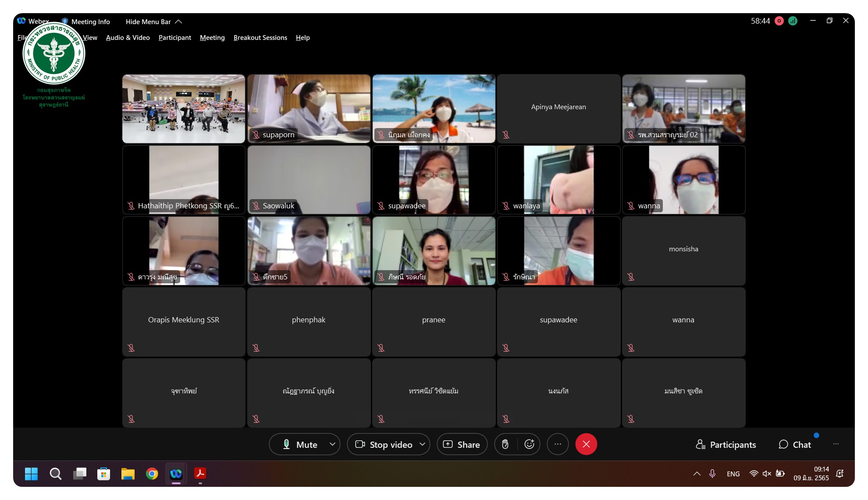The height and width of the screenshot is (500, 868).
Task: Click muted mic icon on monsisha tile
Action: pos(631,277)
